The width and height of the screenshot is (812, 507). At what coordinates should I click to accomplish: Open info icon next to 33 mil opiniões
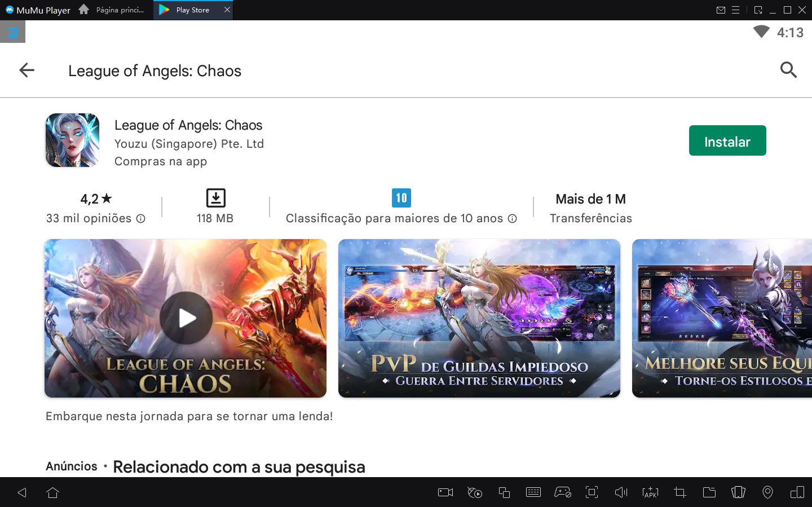point(141,218)
